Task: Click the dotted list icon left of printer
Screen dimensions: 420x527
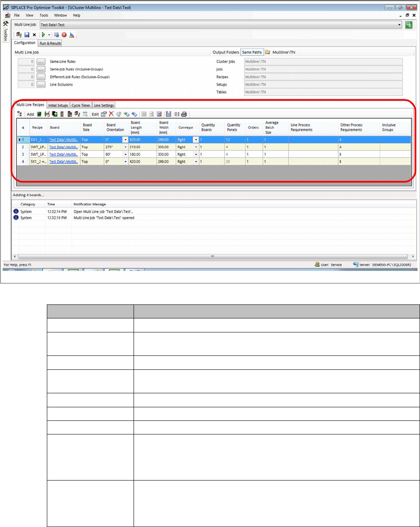Action: [x=177, y=114]
